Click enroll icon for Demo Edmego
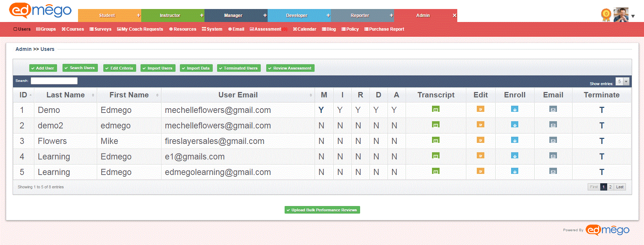The height and width of the screenshot is (245, 644). (x=515, y=109)
